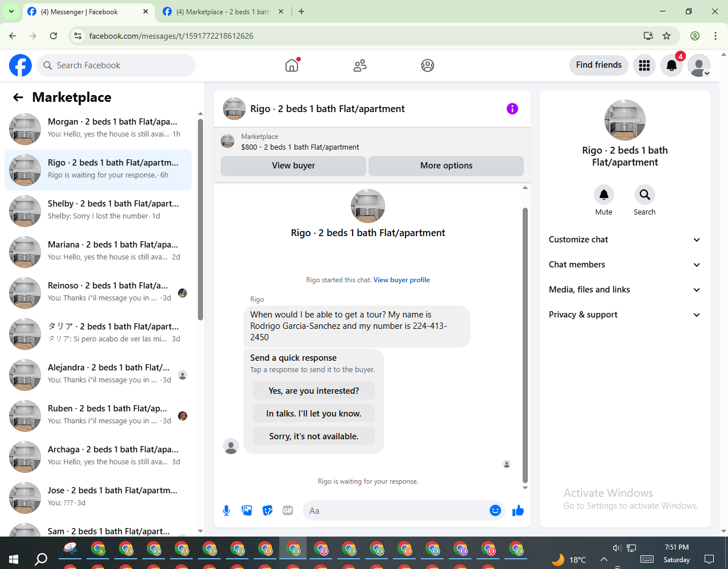
Task: Expand Chat members section
Action: tap(625, 265)
